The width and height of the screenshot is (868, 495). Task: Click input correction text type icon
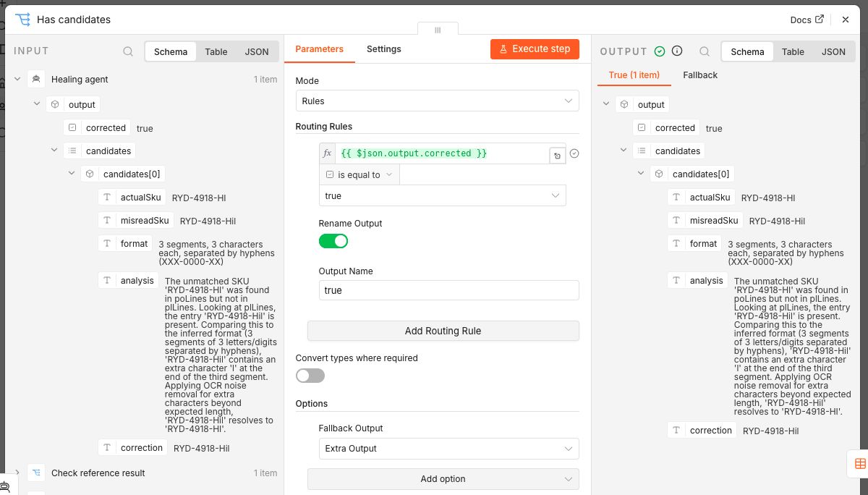click(x=108, y=447)
